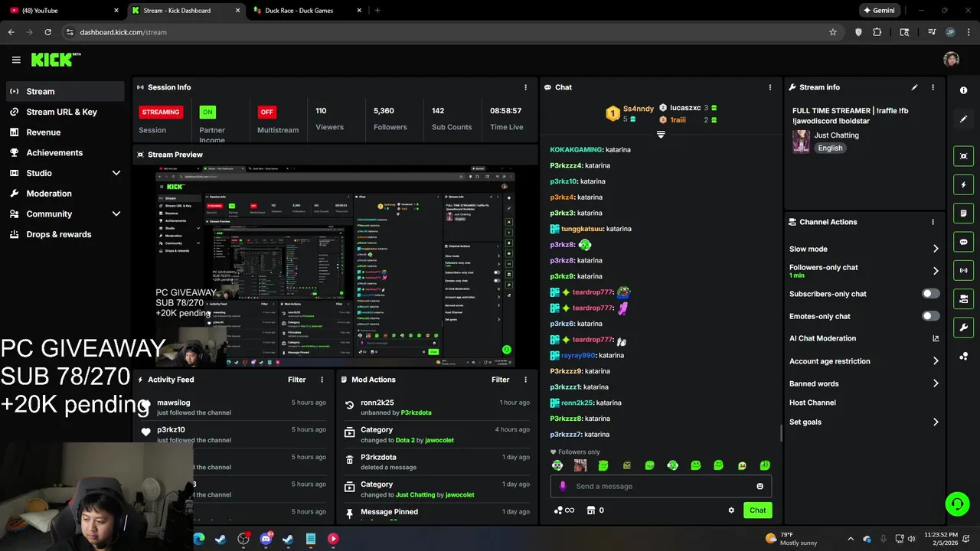Open Channel Actions three-dot options

(x=933, y=222)
